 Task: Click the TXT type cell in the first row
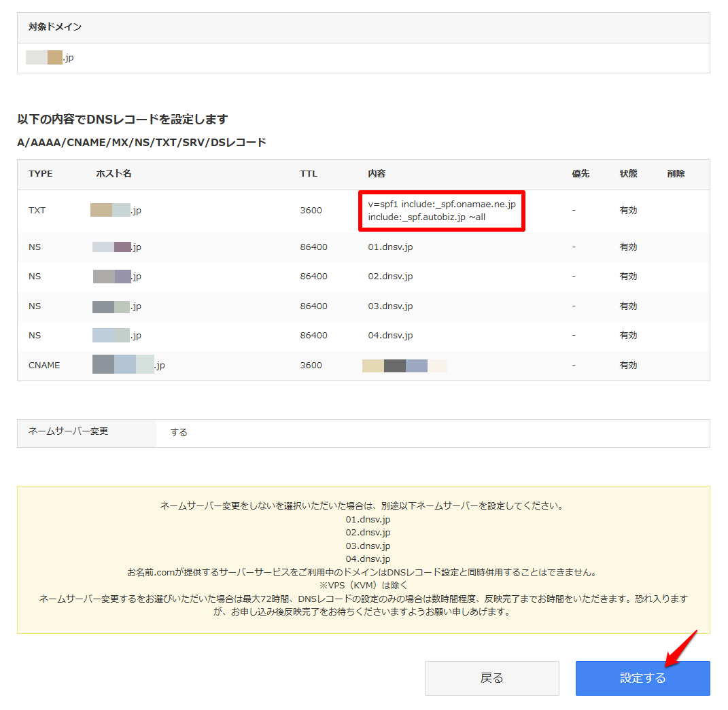click(x=37, y=211)
